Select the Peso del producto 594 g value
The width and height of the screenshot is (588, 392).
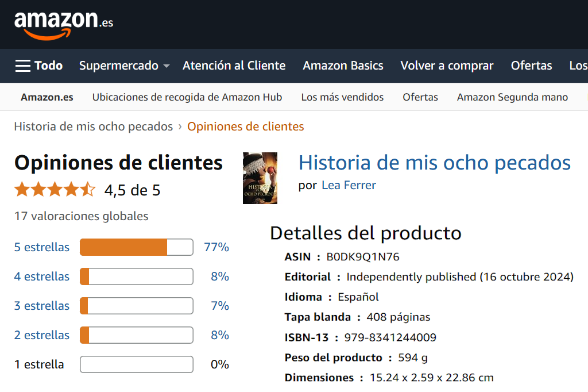pos(413,358)
